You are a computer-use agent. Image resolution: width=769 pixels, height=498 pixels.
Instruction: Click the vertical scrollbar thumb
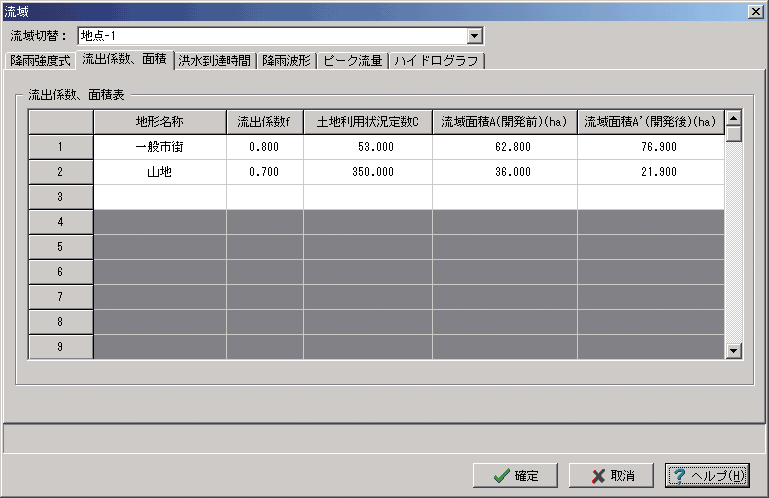[x=734, y=134]
